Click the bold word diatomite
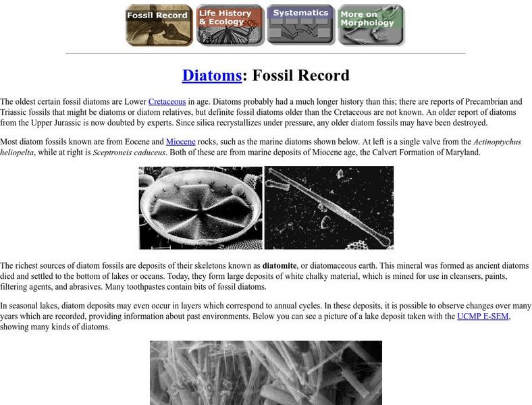The image size is (532, 405). coord(280,265)
